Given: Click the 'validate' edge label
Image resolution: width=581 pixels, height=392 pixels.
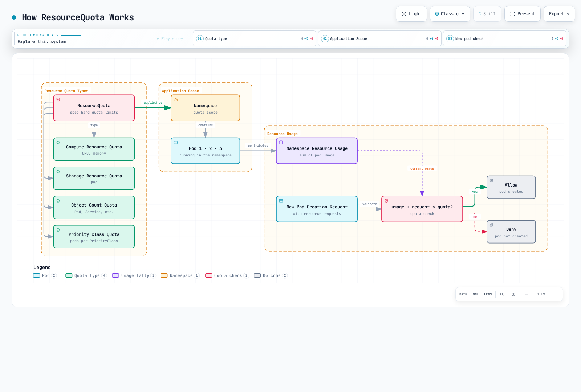Looking at the screenshot, I should pos(370,204).
